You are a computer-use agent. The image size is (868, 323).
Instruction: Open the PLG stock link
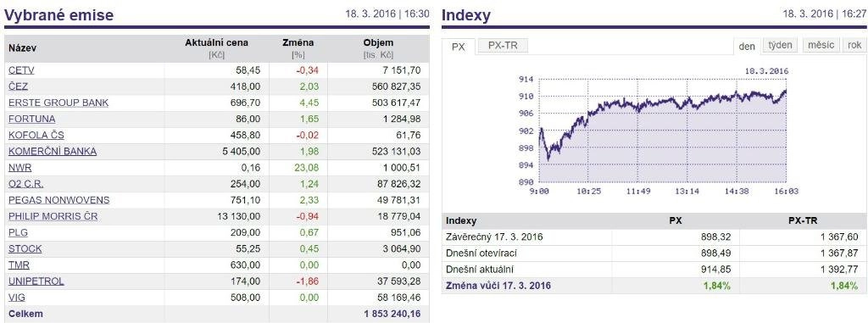click(19, 232)
